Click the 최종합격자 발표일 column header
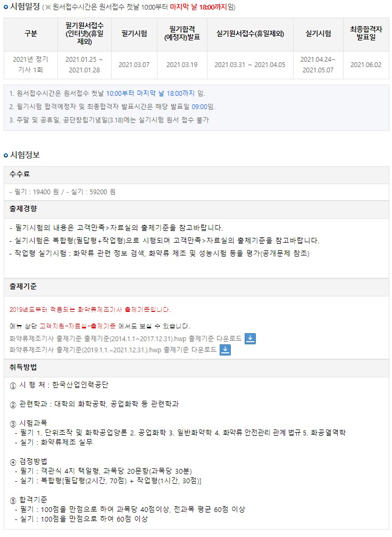 point(366,34)
